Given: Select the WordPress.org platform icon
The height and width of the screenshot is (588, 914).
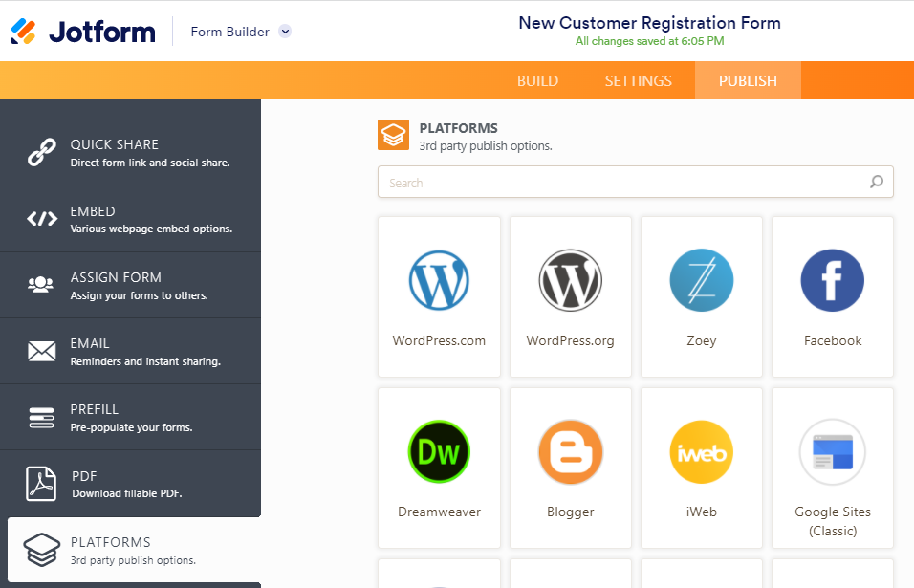Looking at the screenshot, I should pos(570,280).
